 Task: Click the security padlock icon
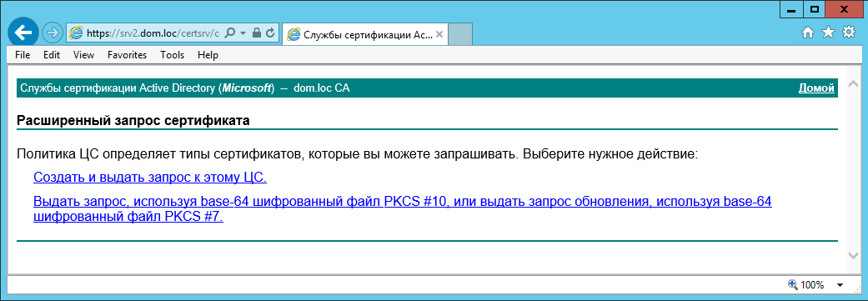click(256, 33)
